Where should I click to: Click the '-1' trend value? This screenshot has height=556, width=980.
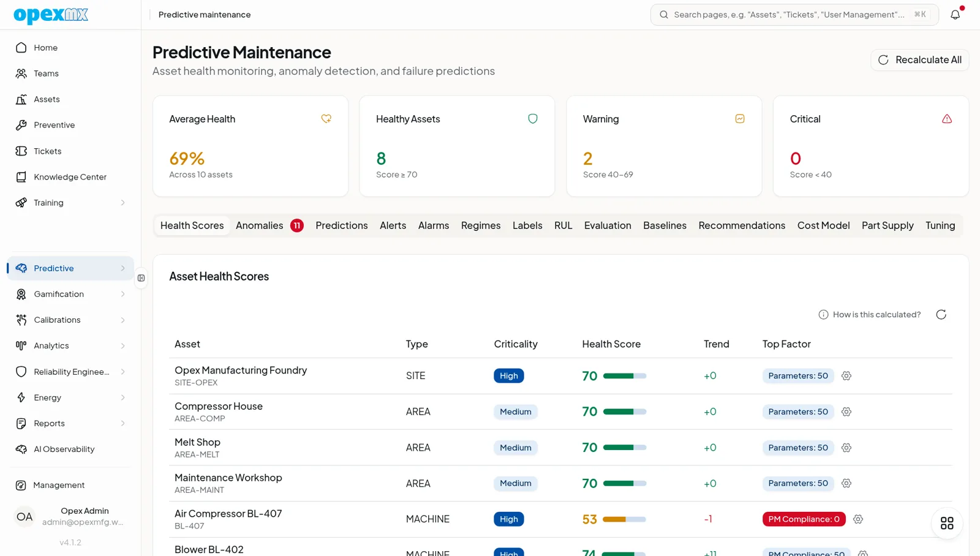pos(708,519)
